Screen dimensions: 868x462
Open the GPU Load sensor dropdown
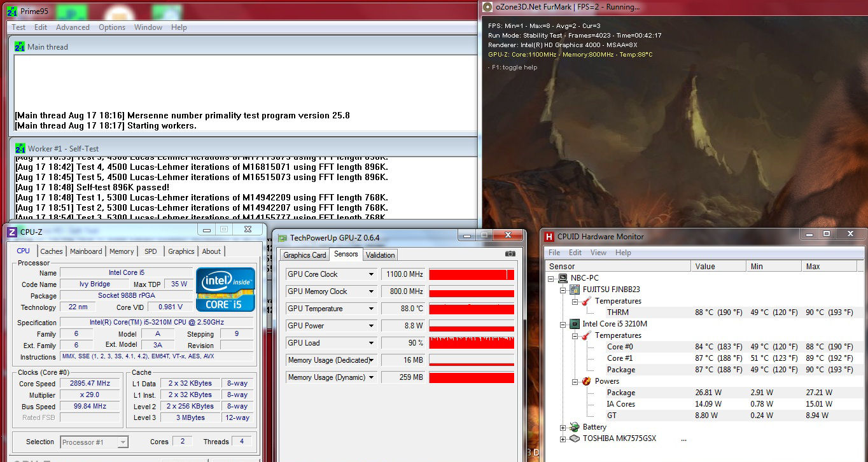pyautogui.click(x=372, y=343)
